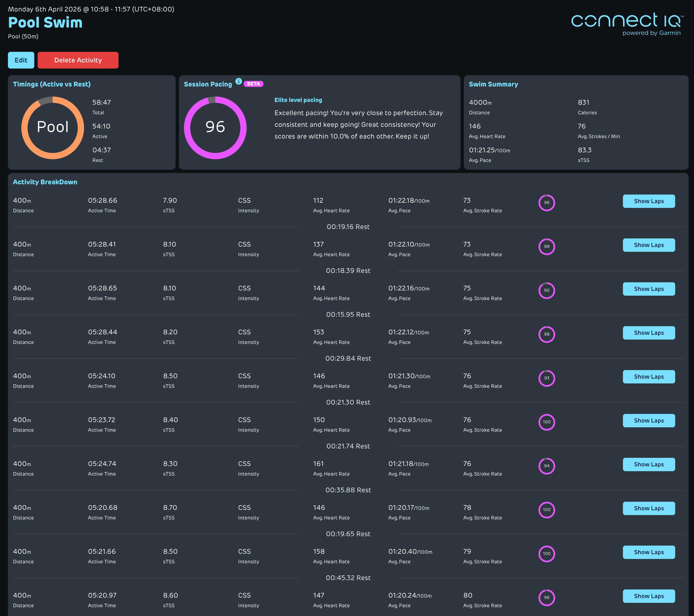694x616 pixels.
Task: Click the pacing ring showing 93
Action: pyautogui.click(x=547, y=378)
